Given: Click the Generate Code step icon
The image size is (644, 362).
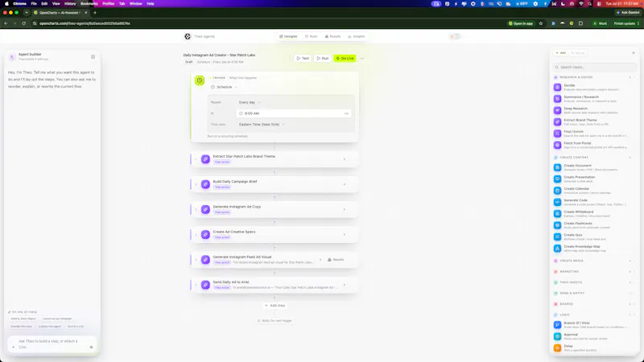Looking at the screenshot, I should (557, 202).
